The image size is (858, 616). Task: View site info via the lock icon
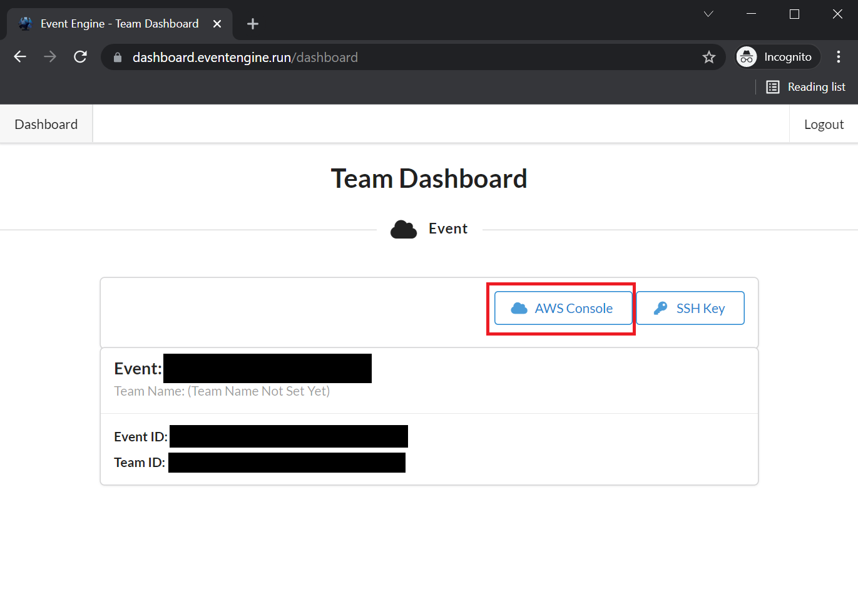click(118, 58)
